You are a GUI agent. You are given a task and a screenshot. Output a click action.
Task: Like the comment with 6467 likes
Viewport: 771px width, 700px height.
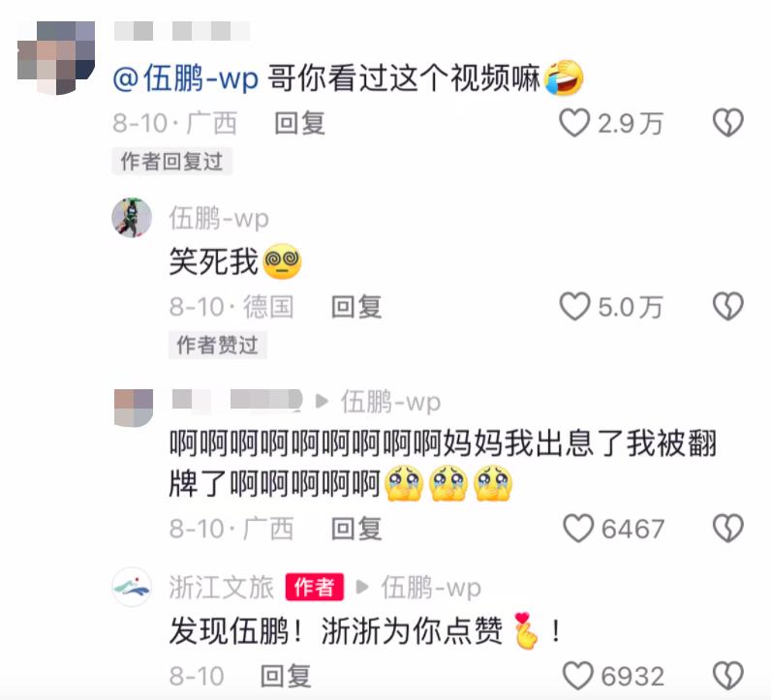[x=578, y=529]
